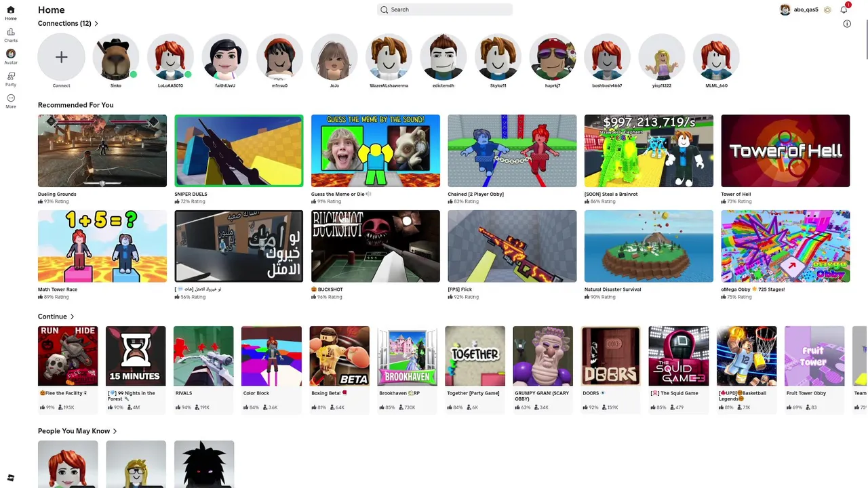The image size is (868, 488).
Task: Open red-haired suggested person card
Action: 68,464
